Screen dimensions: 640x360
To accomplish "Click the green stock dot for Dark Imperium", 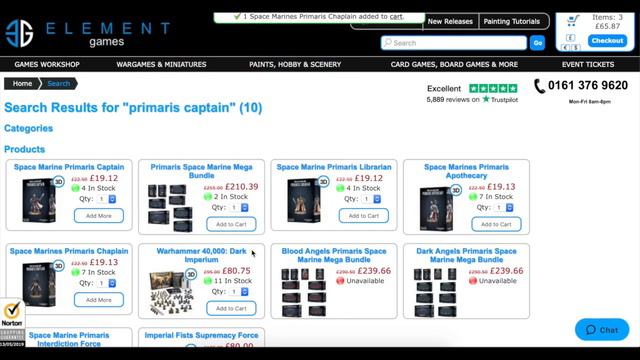I will [208, 281].
